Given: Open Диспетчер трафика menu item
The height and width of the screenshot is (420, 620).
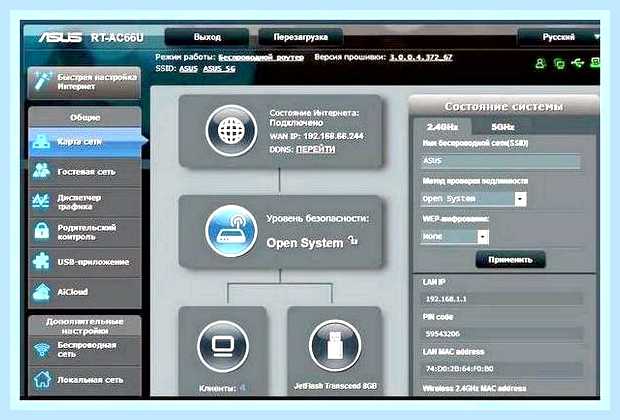Looking at the screenshot, I should [x=85, y=202].
